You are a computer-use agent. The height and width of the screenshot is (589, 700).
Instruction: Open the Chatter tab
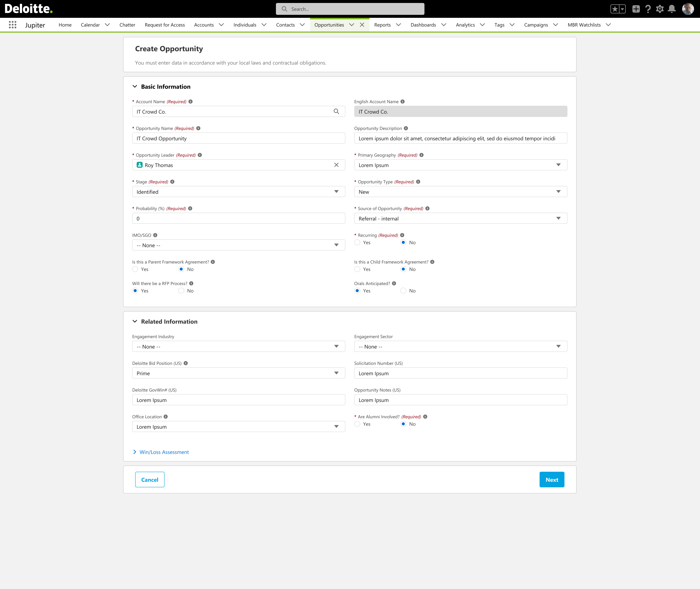point(127,25)
